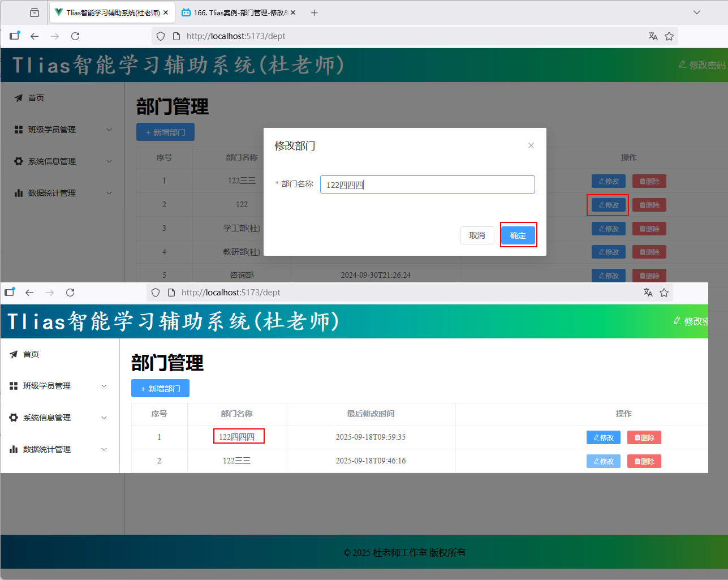Confirm the dialog with 确定
Image resolution: width=728 pixels, height=580 pixels.
518,235
